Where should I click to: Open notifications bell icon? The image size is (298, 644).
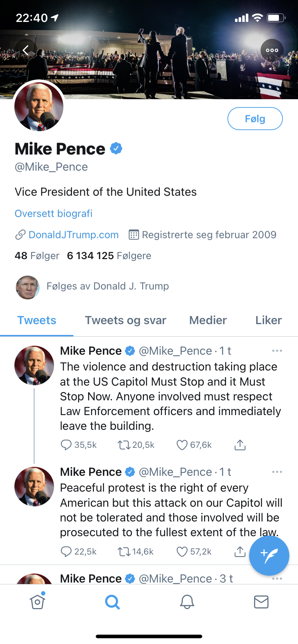[187, 602]
